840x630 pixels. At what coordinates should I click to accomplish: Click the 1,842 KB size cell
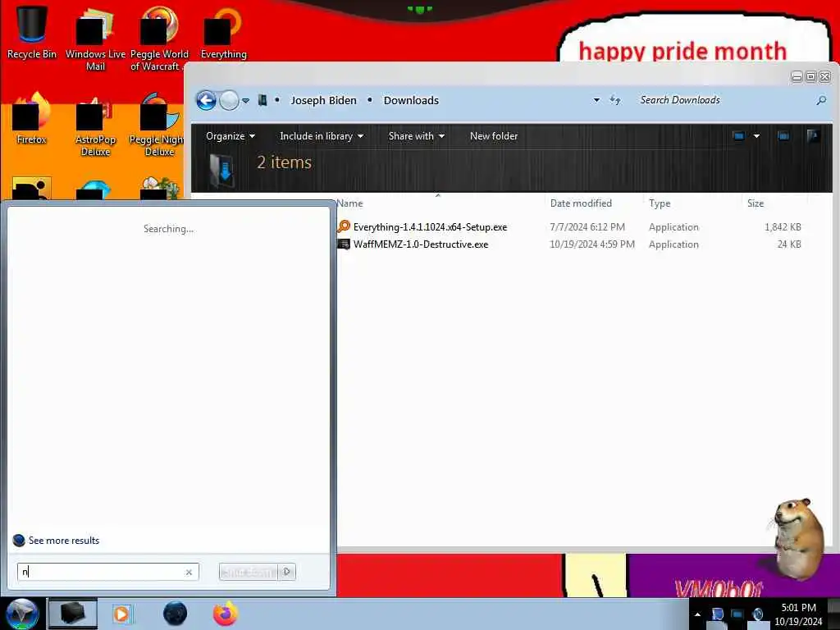click(783, 227)
